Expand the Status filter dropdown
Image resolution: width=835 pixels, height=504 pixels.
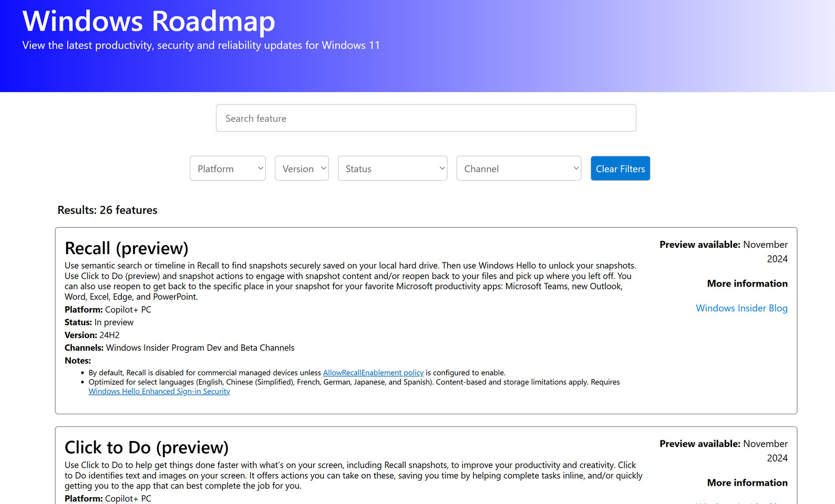pyautogui.click(x=393, y=169)
